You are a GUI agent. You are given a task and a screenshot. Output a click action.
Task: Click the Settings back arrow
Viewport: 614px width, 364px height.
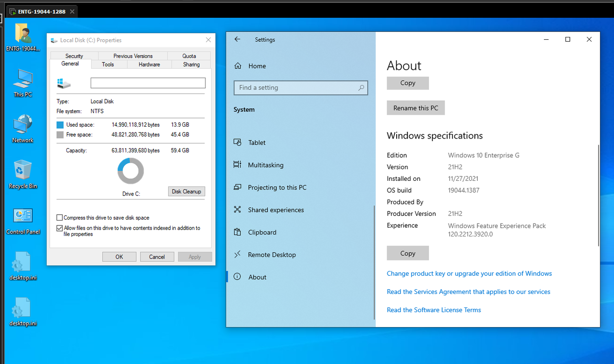(237, 39)
